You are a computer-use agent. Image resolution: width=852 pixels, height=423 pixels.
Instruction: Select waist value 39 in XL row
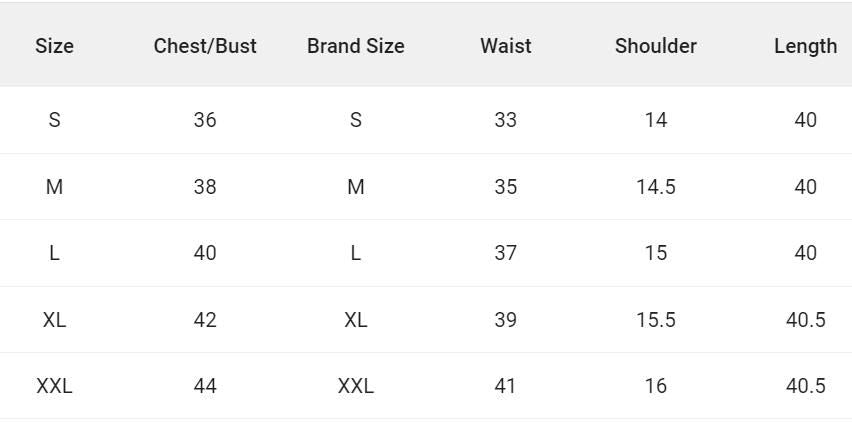[x=505, y=320]
